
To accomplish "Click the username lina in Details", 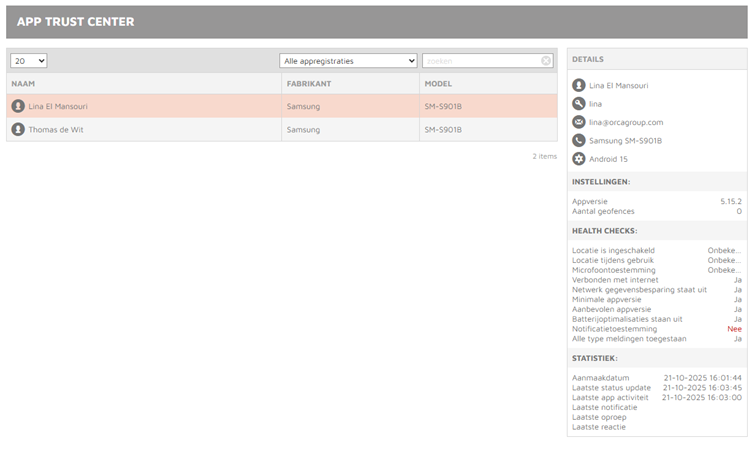I will tap(595, 104).
